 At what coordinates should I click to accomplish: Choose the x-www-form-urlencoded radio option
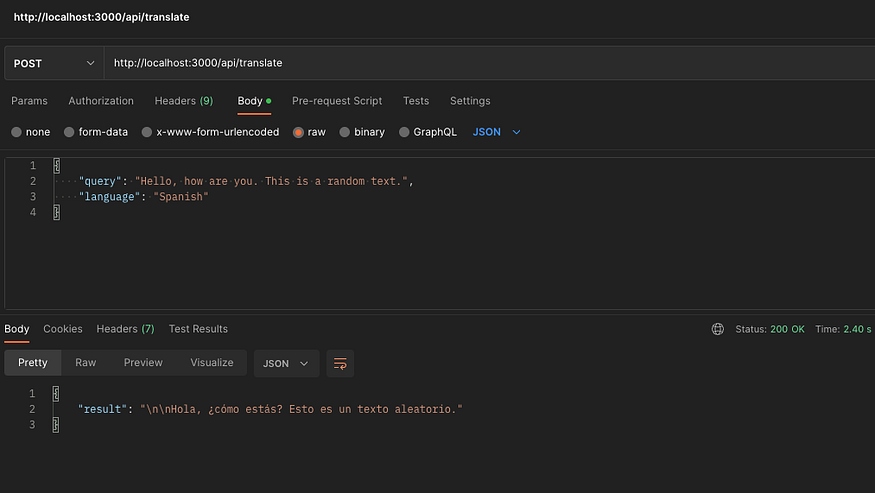[x=147, y=132]
